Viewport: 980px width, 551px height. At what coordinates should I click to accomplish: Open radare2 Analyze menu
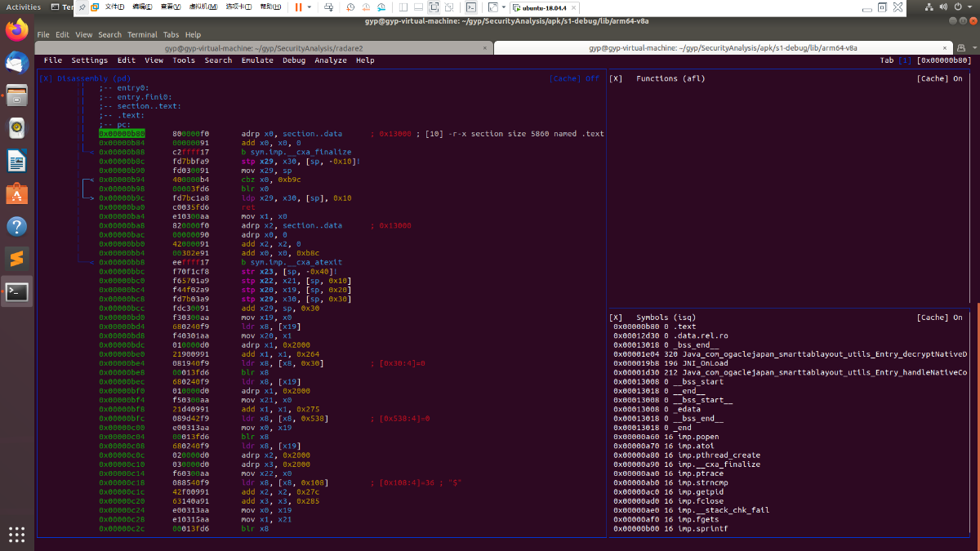tap(331, 60)
